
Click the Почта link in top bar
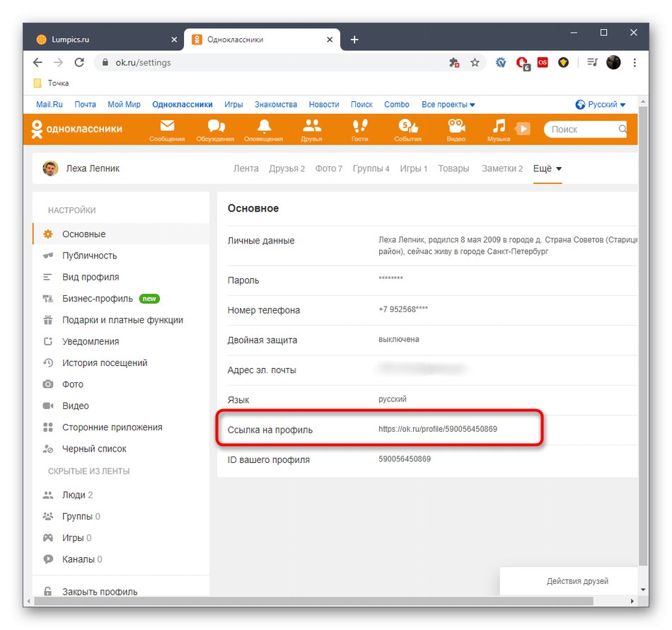pos(86,104)
